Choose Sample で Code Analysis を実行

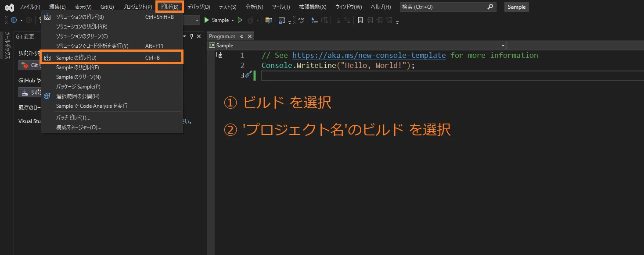tap(112, 106)
